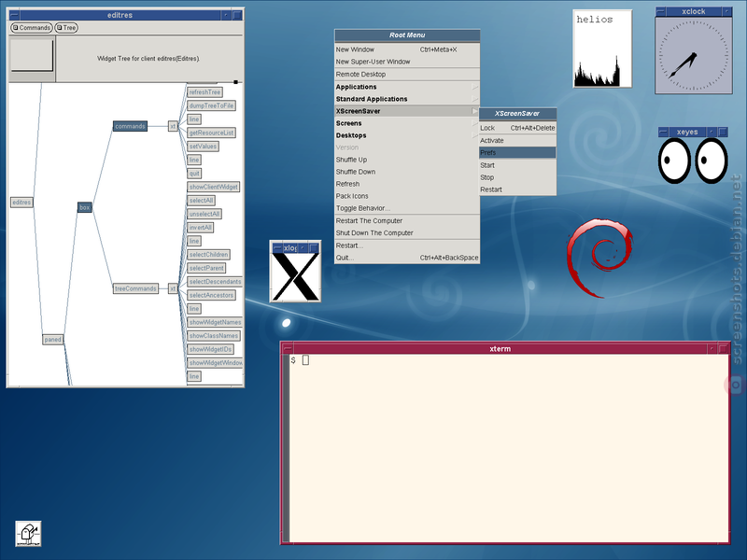Viewport: 747px width, 560px height.
Task: Choose Shut Down The Computer
Action: [407, 233]
